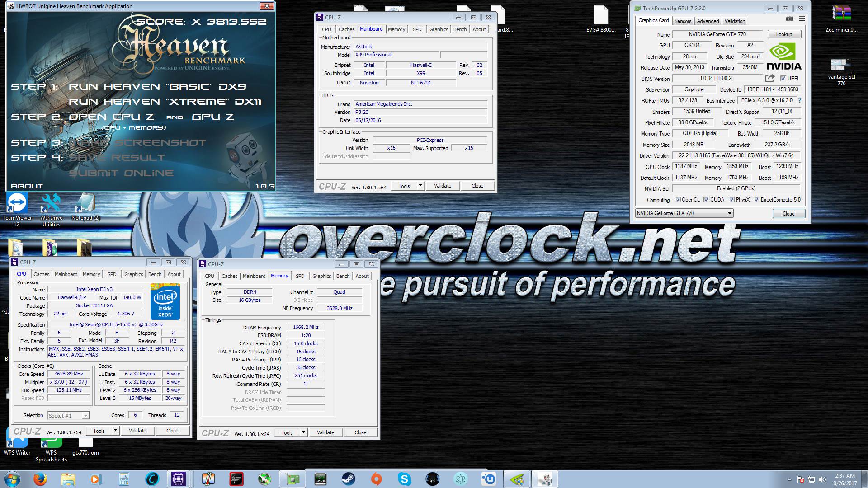
Task: Switch to CPU-Z purple chip taskbar icon
Action: [179, 479]
